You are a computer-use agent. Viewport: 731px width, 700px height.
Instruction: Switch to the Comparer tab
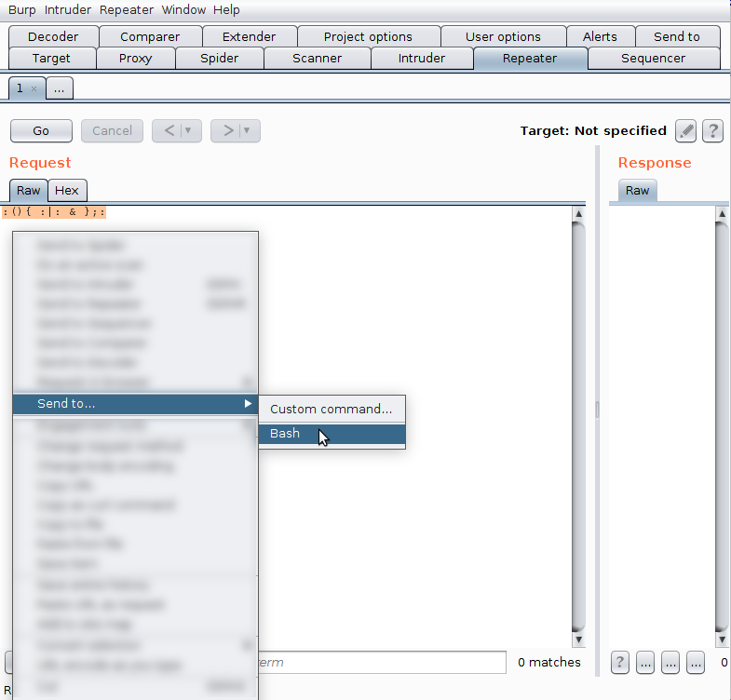tap(150, 37)
